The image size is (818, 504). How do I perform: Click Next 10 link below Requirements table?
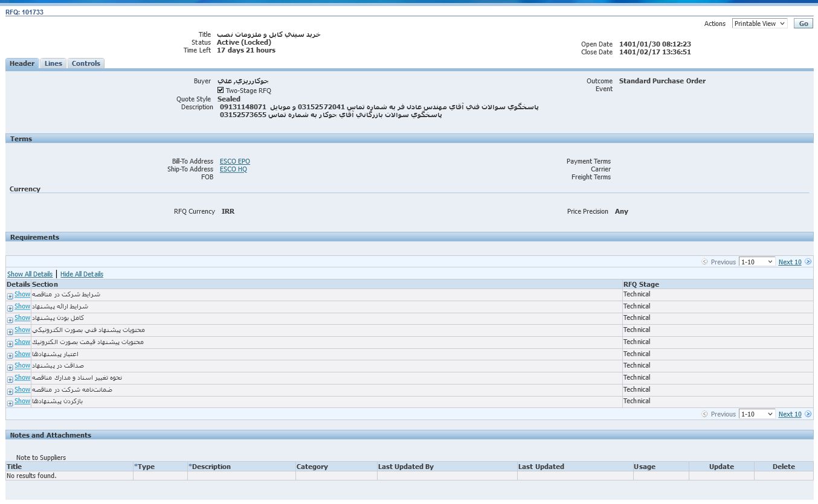[790, 414]
